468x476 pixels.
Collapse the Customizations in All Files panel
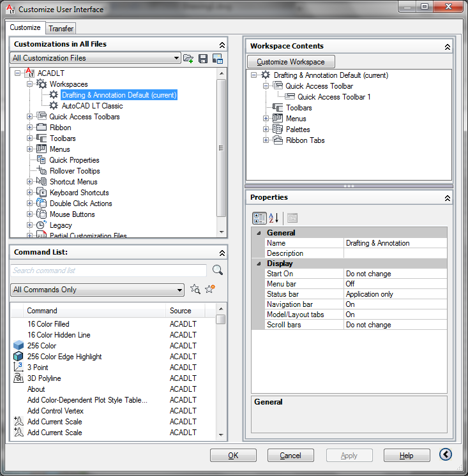[x=222, y=45]
